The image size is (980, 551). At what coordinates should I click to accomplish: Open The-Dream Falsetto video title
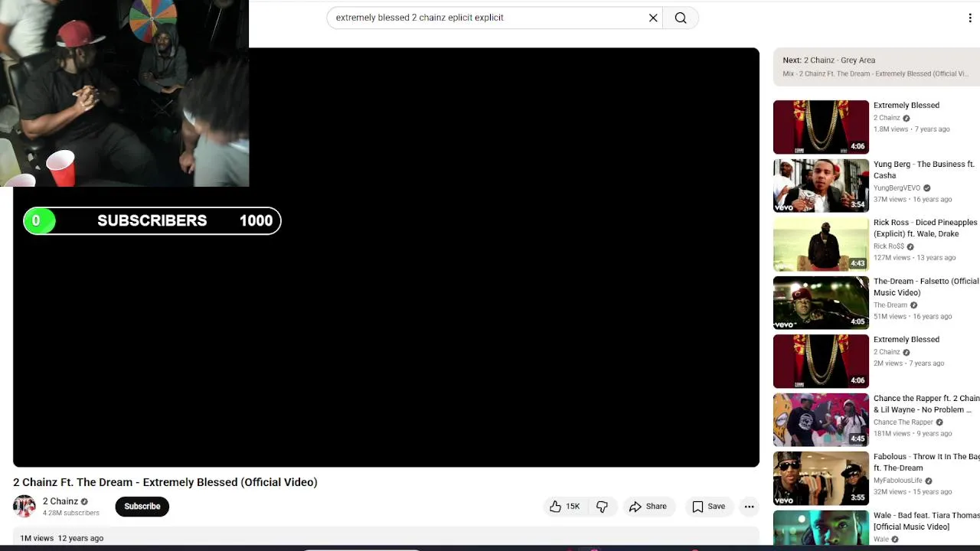[926, 287]
